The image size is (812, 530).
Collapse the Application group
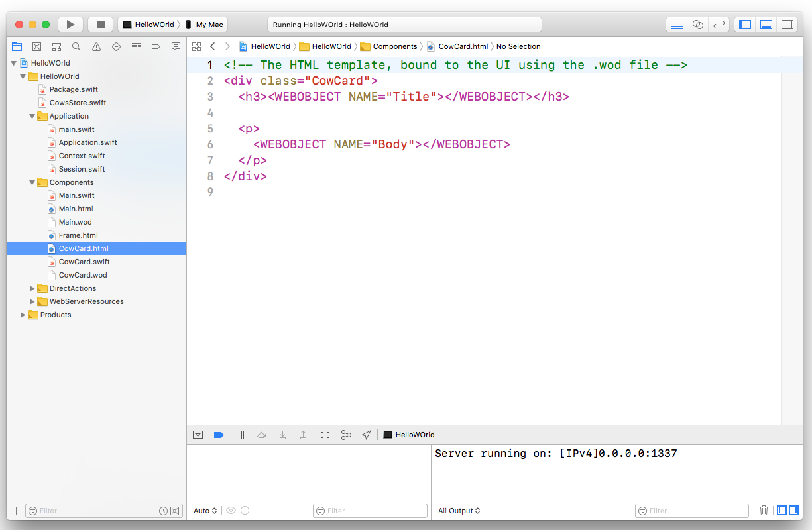(32, 116)
